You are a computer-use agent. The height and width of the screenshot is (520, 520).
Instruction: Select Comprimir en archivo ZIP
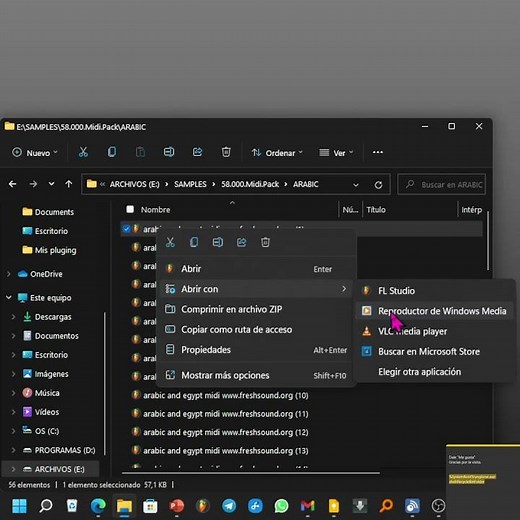tap(256, 309)
